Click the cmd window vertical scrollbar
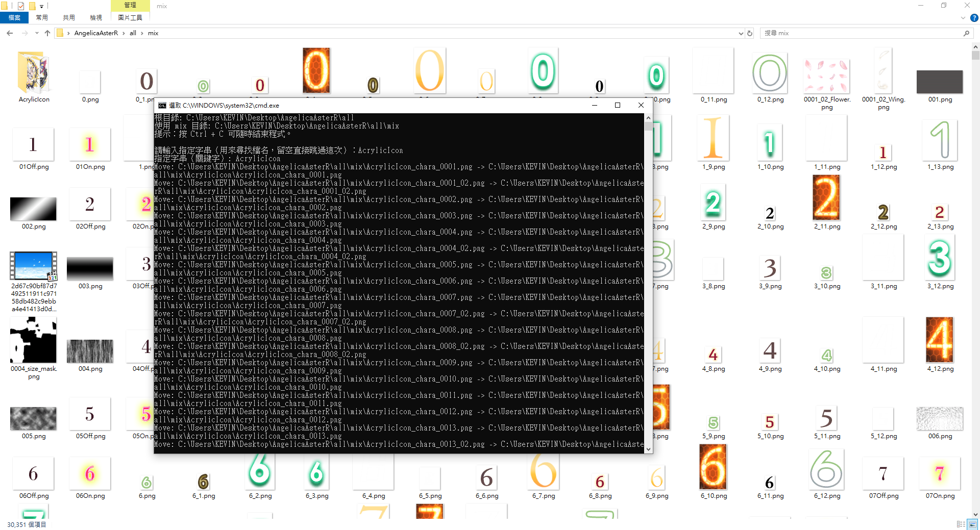 [648, 281]
